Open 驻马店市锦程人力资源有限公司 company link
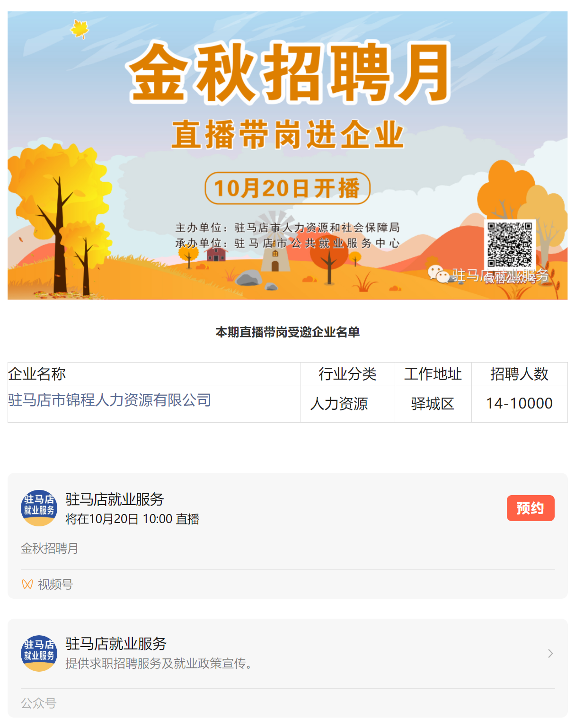575x728 pixels. [x=109, y=400]
